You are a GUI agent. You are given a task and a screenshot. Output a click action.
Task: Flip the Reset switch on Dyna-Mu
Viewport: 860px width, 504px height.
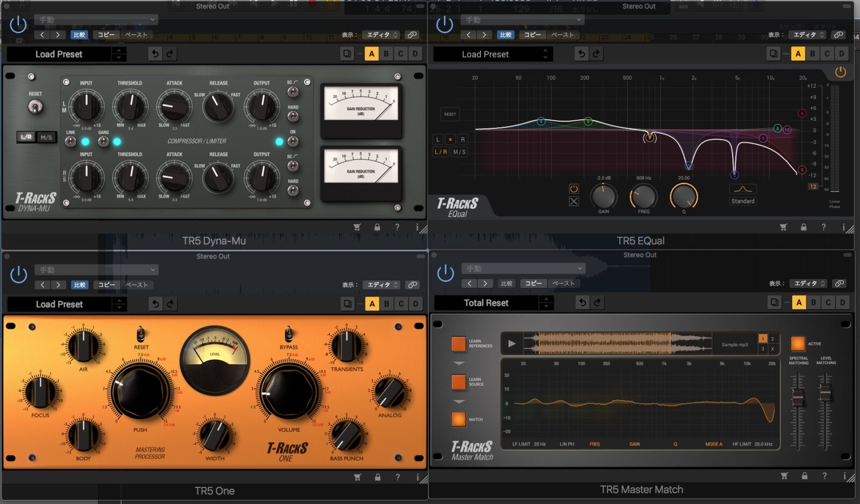[35, 107]
